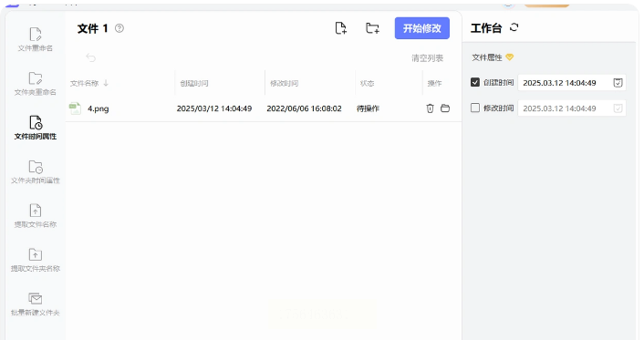Click the 创建时间 date input field

(572, 83)
